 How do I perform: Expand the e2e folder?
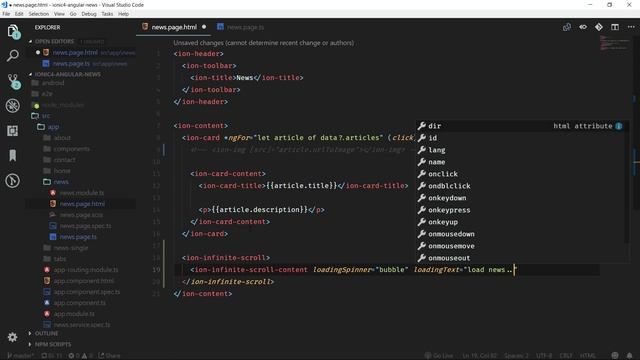[x=47, y=94]
